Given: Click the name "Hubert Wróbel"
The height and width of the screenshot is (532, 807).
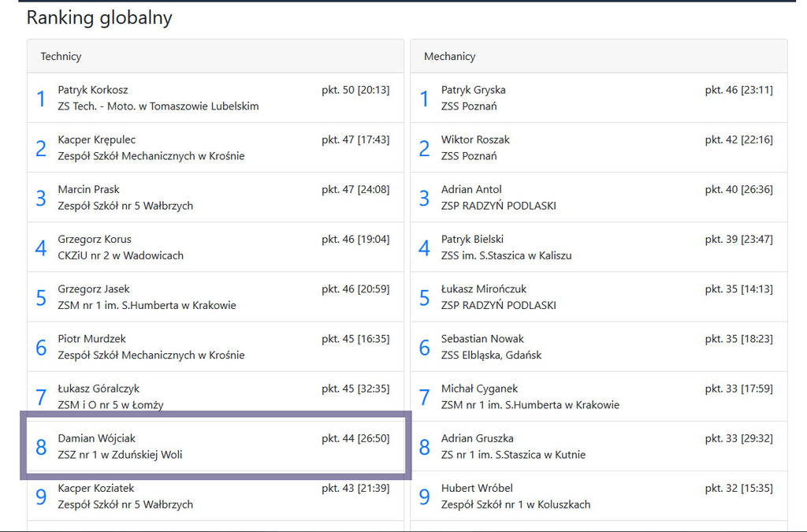Looking at the screenshot, I should [x=477, y=489].
